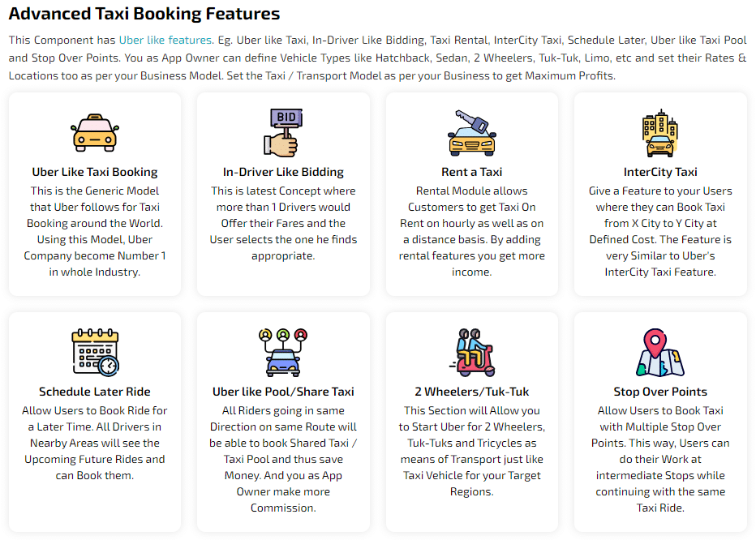Click the Rent a Taxi description text
This screenshot has height=540, width=756.
coord(471,231)
